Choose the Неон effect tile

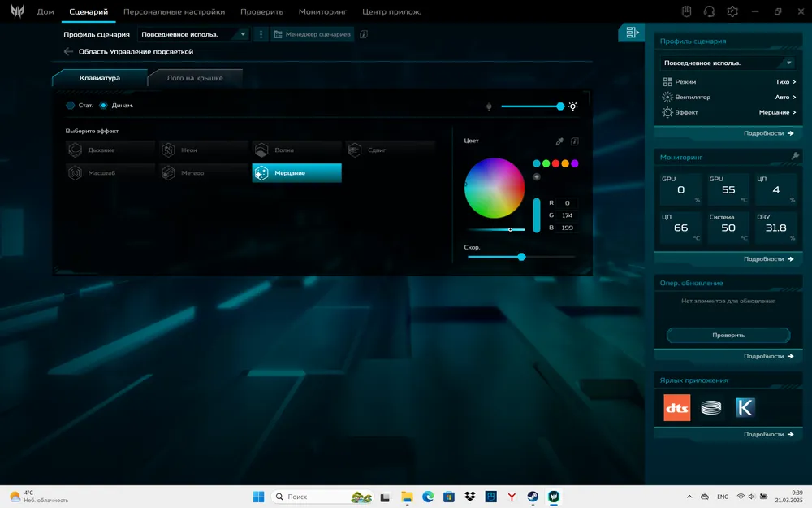pyautogui.click(x=203, y=150)
